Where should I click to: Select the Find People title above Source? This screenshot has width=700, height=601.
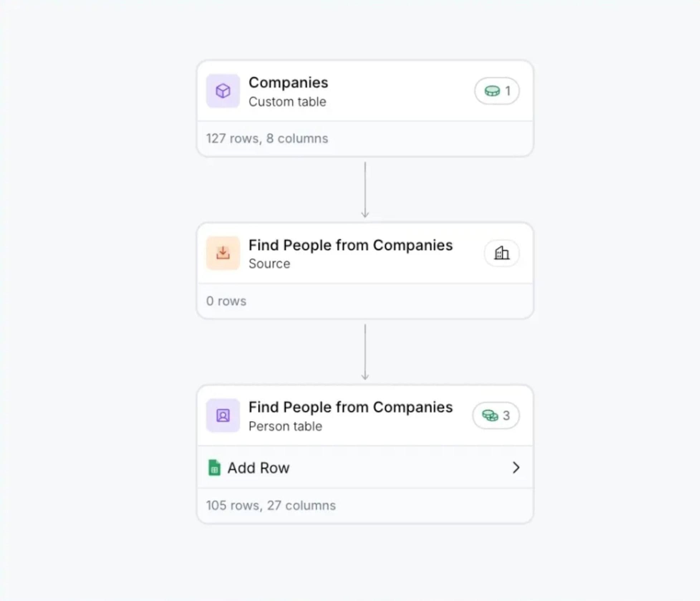[x=351, y=245]
